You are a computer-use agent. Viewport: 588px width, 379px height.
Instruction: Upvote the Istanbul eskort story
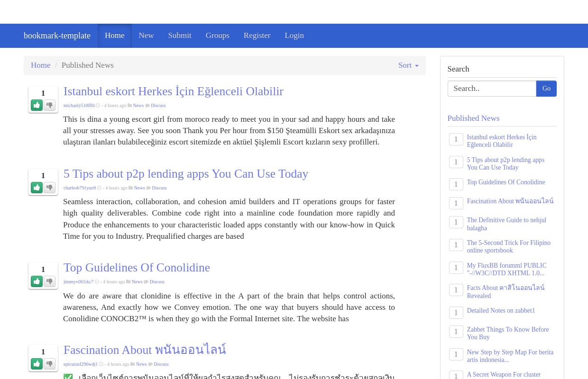coord(37,105)
